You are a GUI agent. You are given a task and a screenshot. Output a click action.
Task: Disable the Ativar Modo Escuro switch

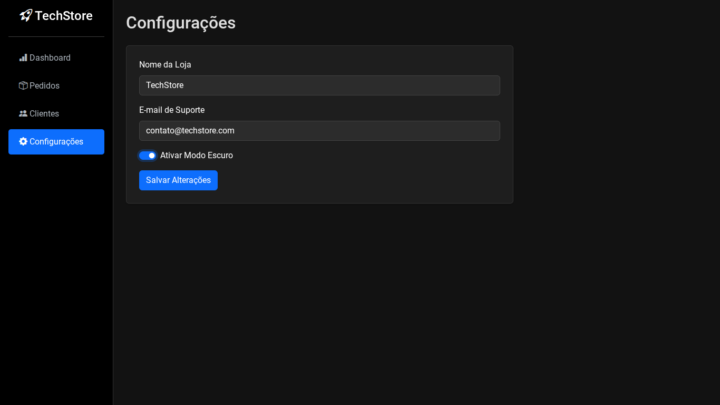point(148,156)
